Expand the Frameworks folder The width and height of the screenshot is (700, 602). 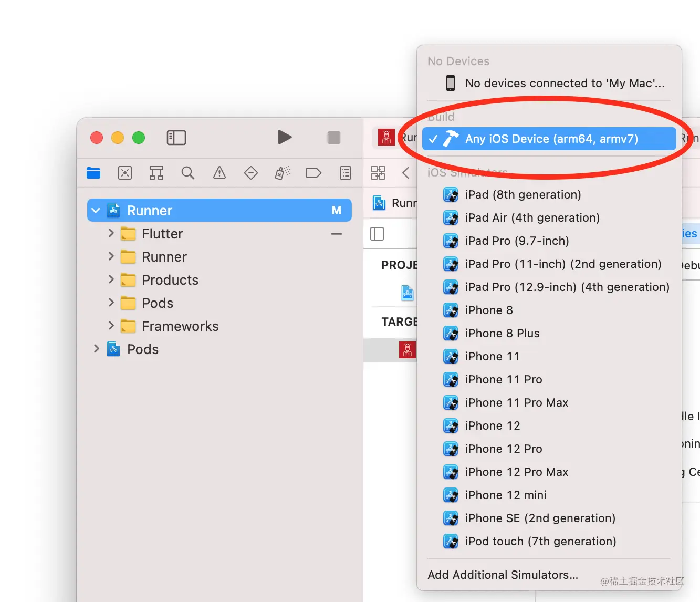(x=111, y=325)
